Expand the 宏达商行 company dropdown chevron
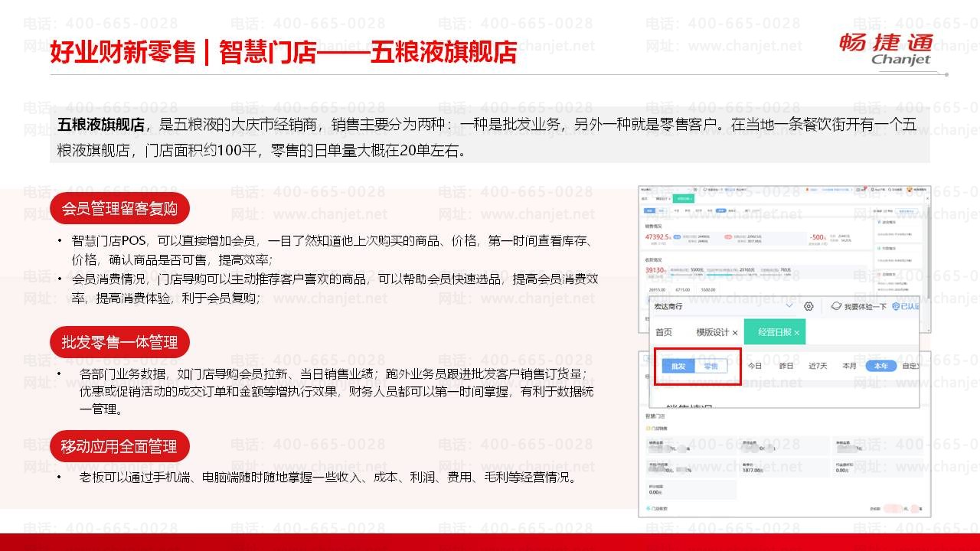Screen dimensions: 980x551 pos(789,305)
